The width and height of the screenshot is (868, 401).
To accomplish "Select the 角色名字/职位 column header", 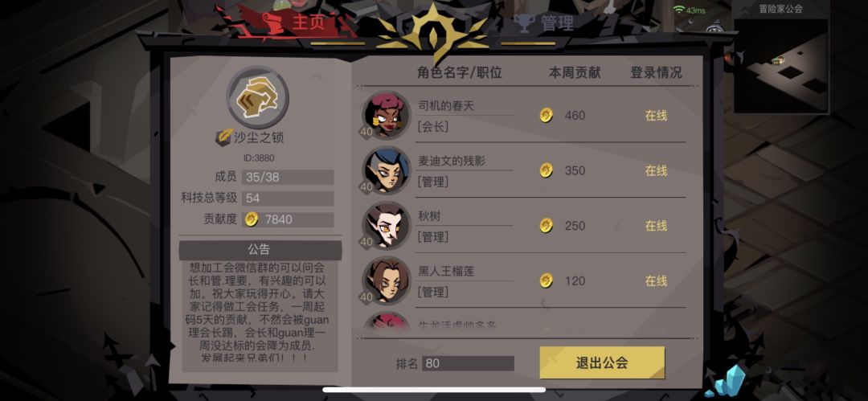I will (460, 72).
